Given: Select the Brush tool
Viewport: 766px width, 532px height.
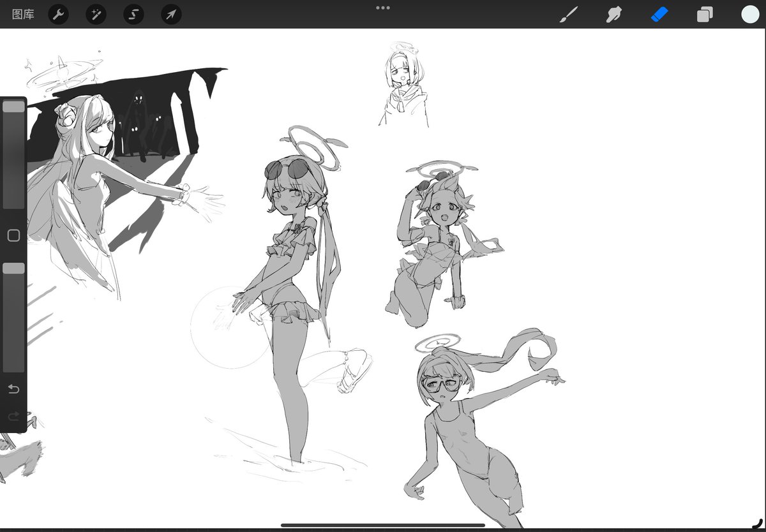Looking at the screenshot, I should pyautogui.click(x=568, y=14).
